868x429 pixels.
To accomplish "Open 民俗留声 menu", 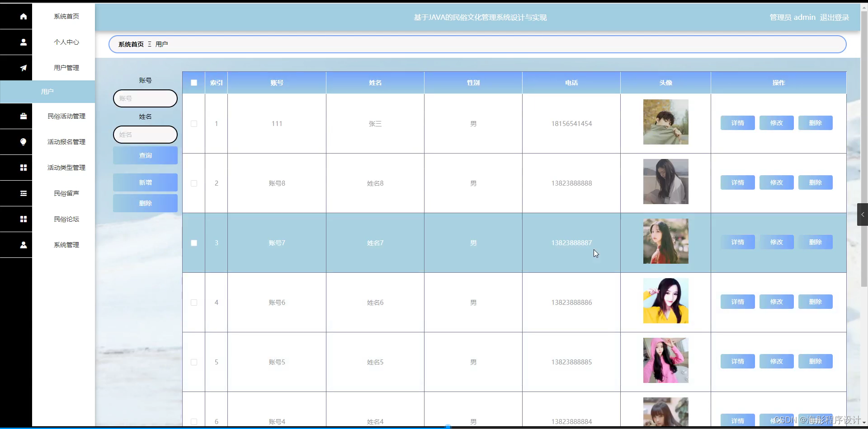I will pos(66,193).
